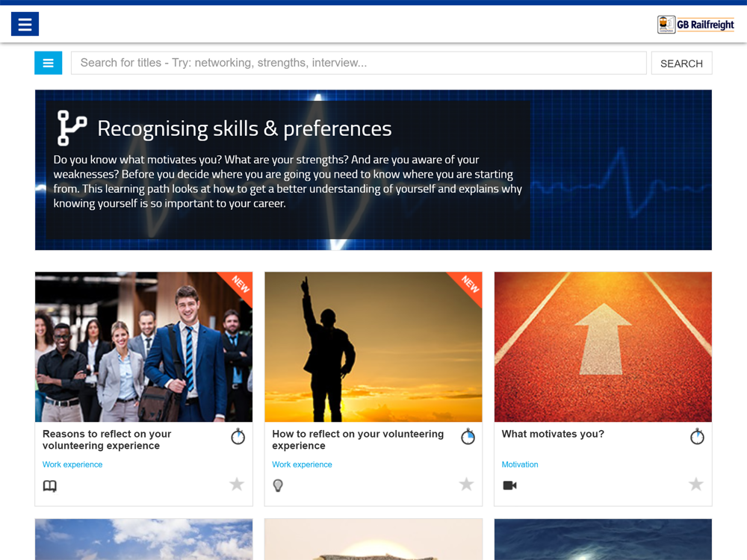
Task: Click the NEW ribbon on How to reflect card
Action: (469, 284)
